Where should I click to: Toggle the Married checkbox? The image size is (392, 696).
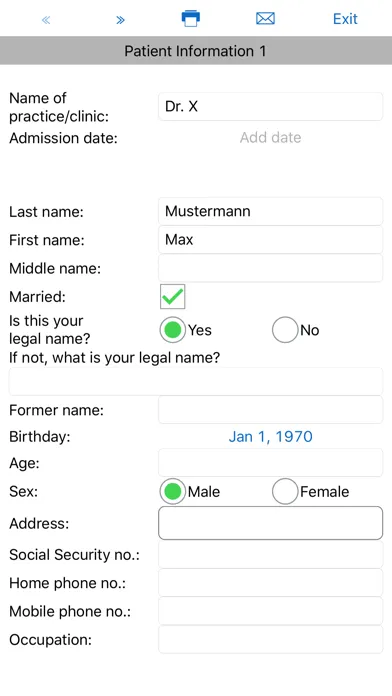click(173, 297)
